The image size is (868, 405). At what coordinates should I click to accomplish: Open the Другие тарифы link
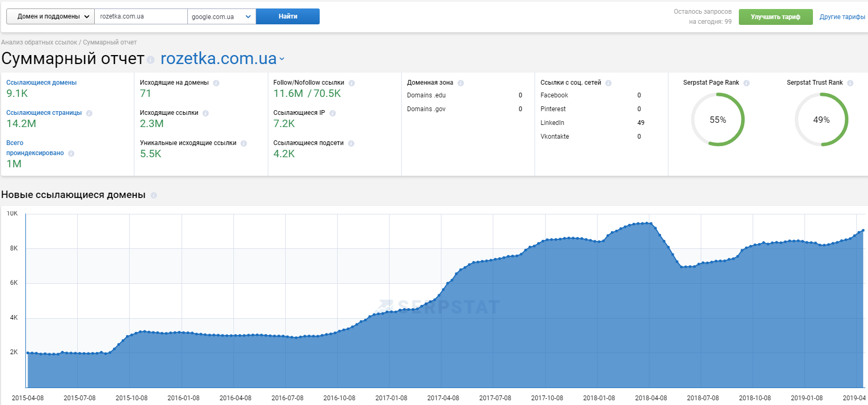pyautogui.click(x=842, y=17)
